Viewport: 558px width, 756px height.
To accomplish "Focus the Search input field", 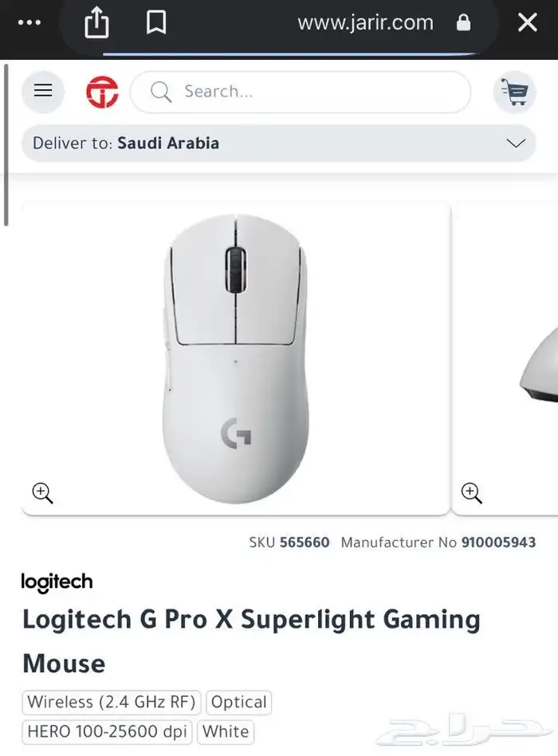I will [301, 92].
